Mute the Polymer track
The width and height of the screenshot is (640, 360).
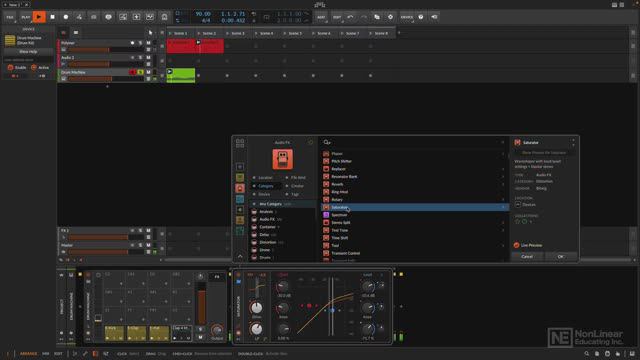click(x=149, y=43)
